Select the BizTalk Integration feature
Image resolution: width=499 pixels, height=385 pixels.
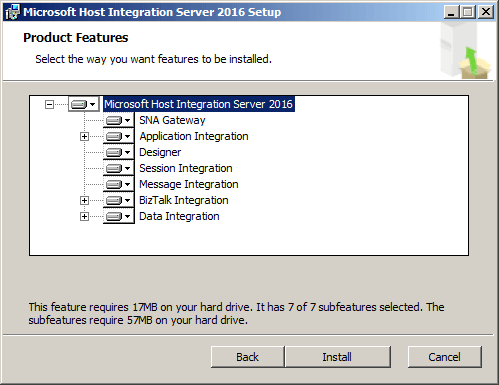[184, 200]
